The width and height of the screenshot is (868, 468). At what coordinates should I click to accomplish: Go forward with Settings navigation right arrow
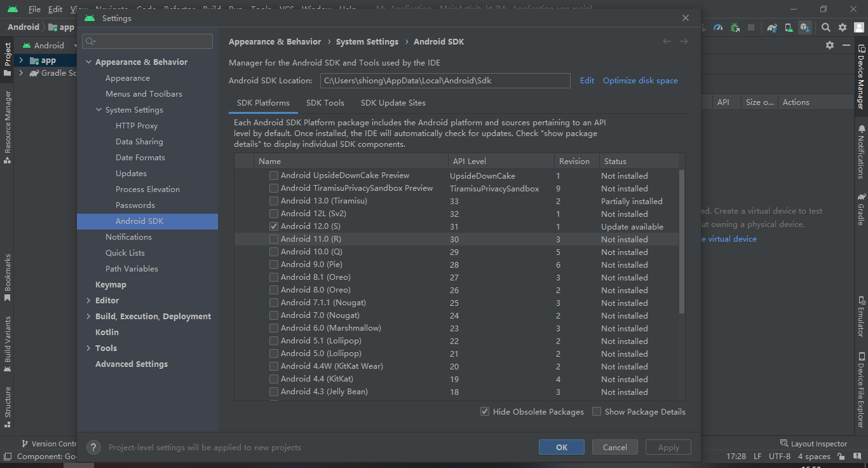(684, 41)
